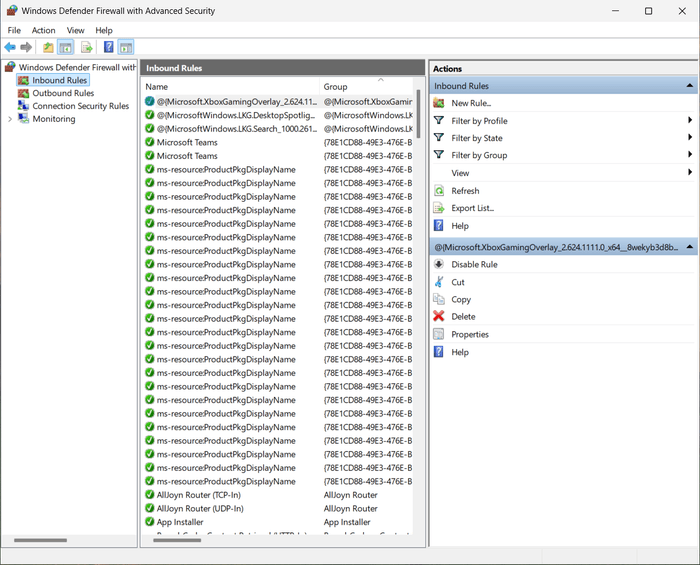Disable the selected XboxGamingOverlay rule
This screenshot has width=700, height=565.
pyautogui.click(x=473, y=265)
